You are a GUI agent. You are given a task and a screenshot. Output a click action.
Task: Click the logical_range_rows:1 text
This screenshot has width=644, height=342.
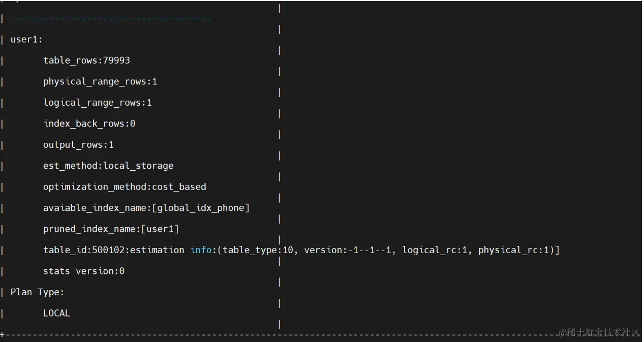tap(97, 103)
